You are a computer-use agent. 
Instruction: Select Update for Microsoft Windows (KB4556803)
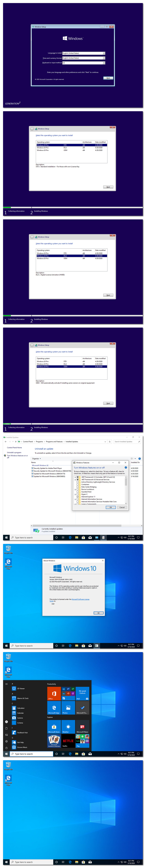coord(49,476)
